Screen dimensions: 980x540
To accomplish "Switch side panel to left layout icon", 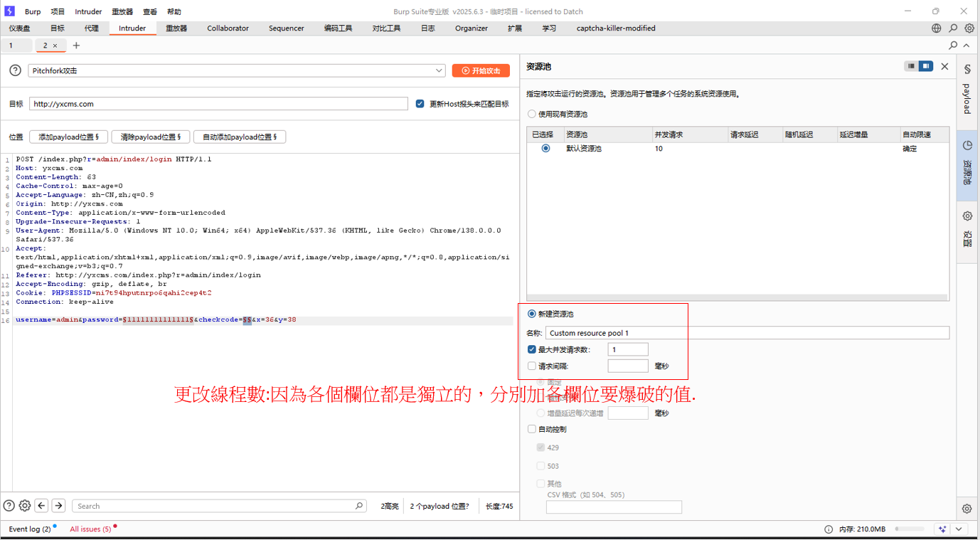I will [911, 66].
